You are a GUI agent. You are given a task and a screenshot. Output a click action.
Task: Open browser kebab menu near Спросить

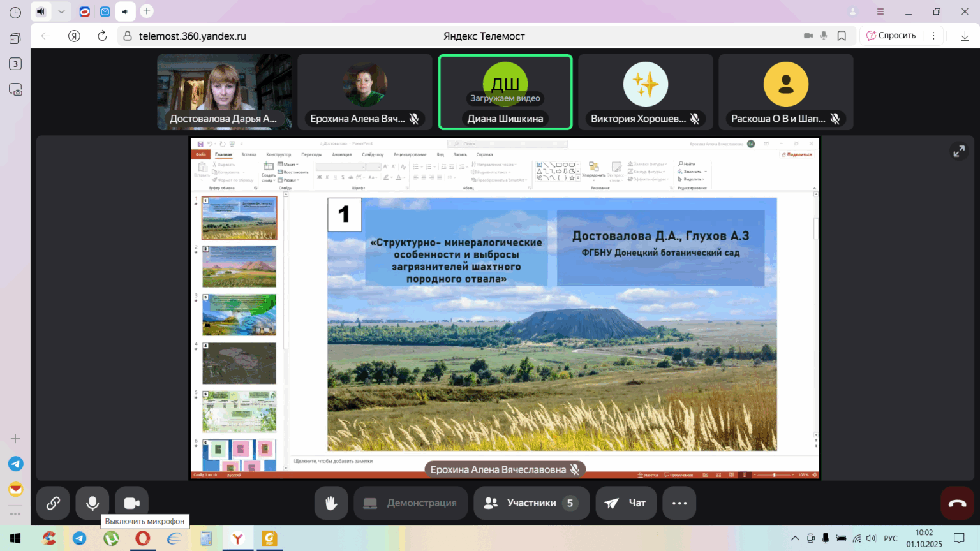point(933,36)
